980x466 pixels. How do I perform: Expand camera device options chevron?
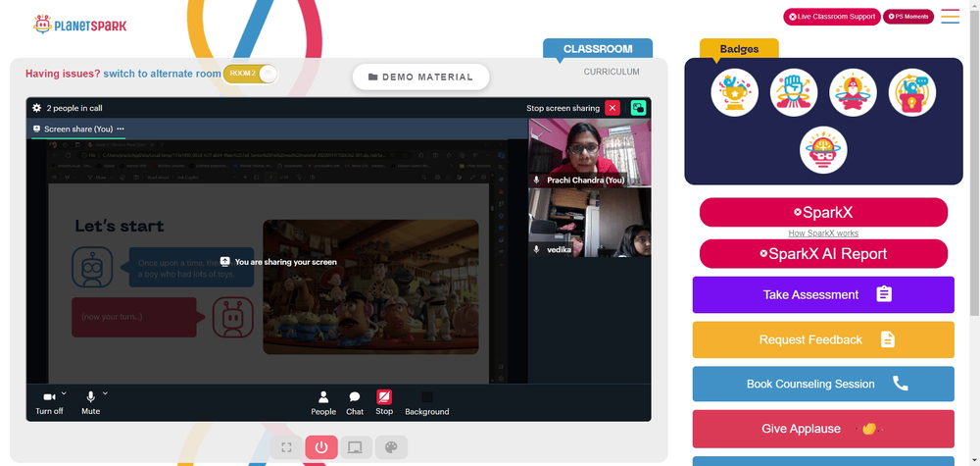pos(64,393)
